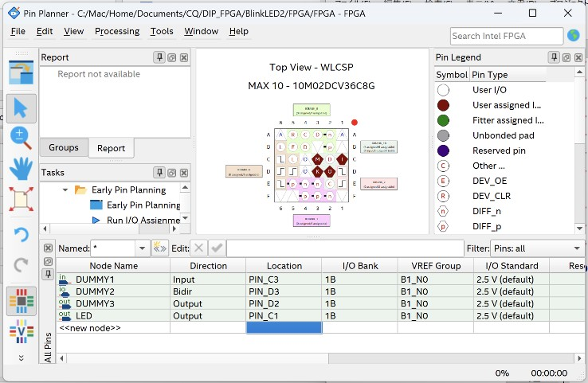588x383 pixels.
Task: Sort by I/O Bank column header
Action: 359,266
